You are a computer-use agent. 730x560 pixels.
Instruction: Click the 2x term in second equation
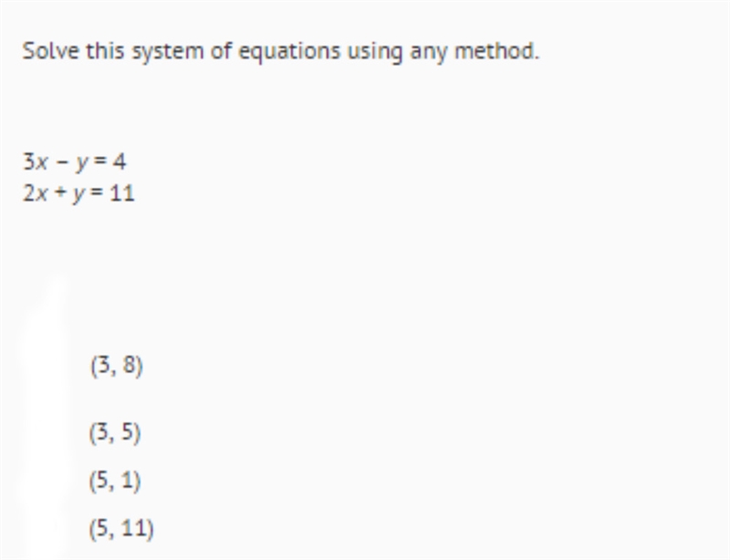point(36,193)
